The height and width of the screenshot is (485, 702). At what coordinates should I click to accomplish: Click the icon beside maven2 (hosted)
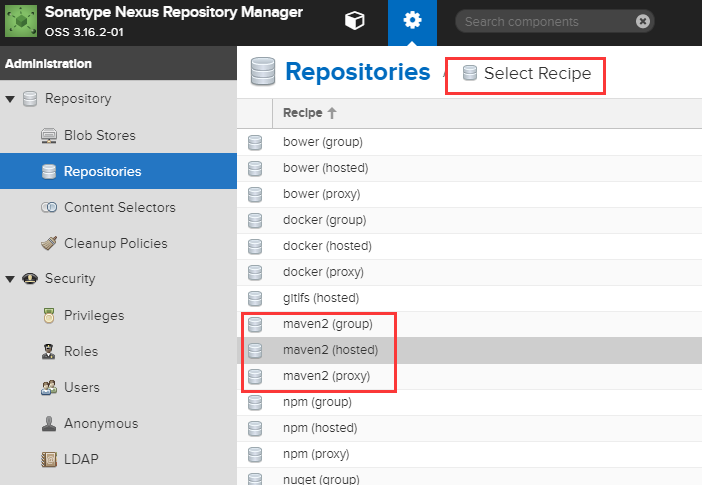(255, 350)
